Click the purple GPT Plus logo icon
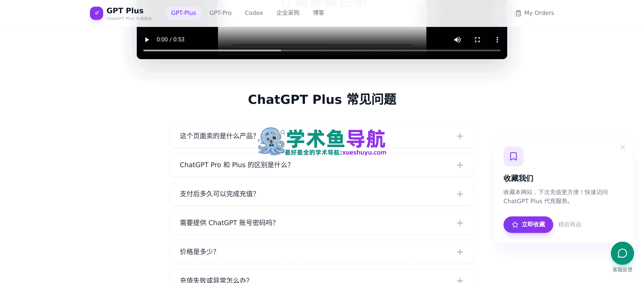The height and width of the screenshot is (283, 644). pyautogui.click(x=96, y=13)
